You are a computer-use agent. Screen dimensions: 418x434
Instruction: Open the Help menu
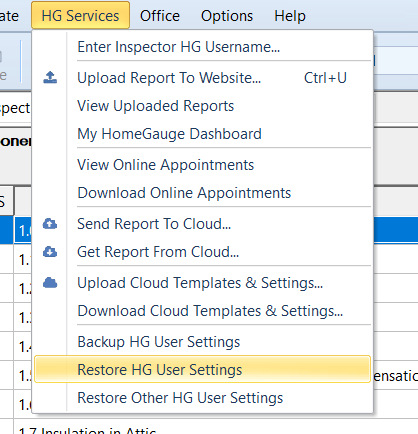(x=290, y=16)
